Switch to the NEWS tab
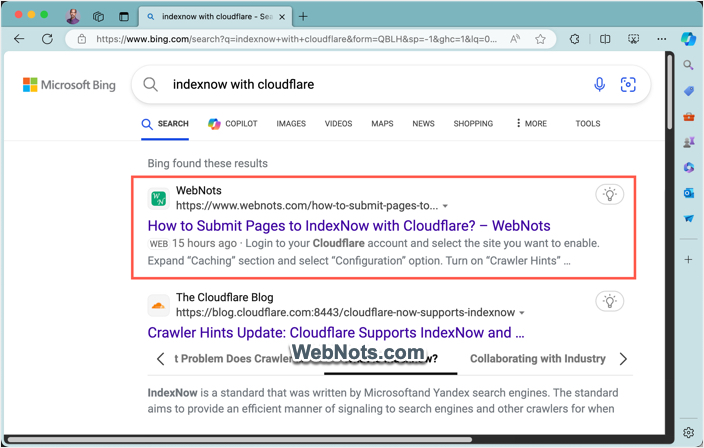 [x=423, y=124]
